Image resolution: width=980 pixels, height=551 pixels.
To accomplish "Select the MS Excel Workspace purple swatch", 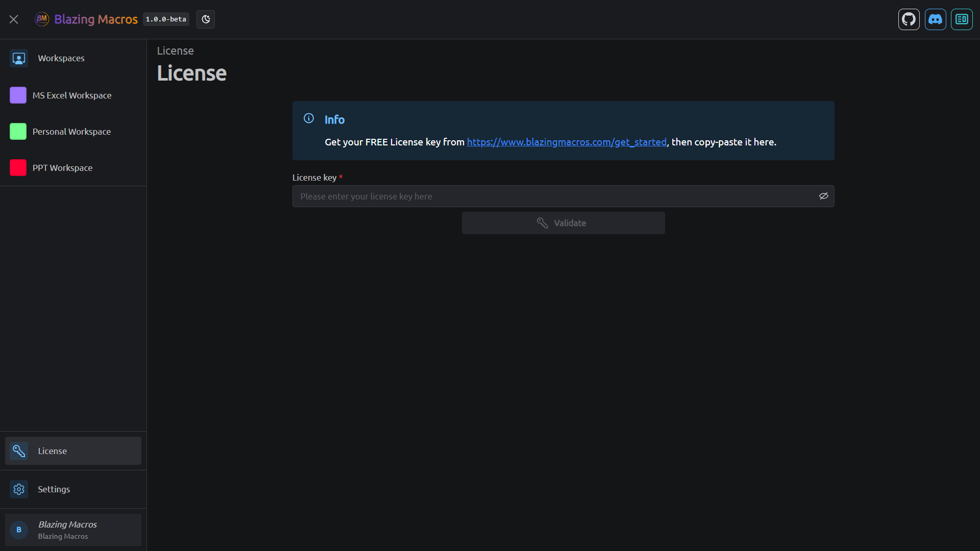I will coord(18,95).
